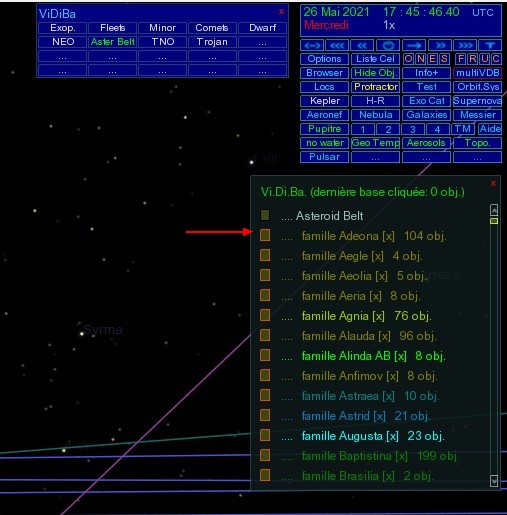Toggle checkbox for famille Adeona
Screen dimensions: 507x515
pyautogui.click(x=265, y=235)
